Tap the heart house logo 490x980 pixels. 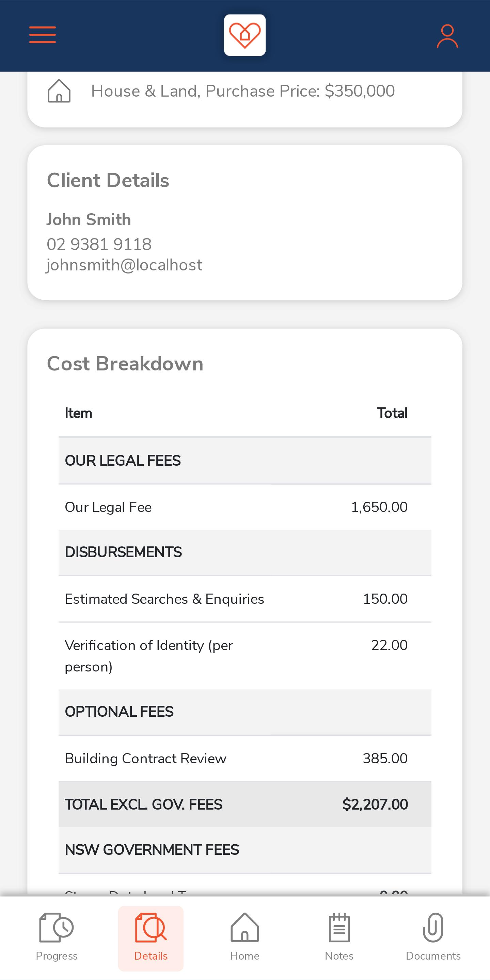tap(245, 35)
